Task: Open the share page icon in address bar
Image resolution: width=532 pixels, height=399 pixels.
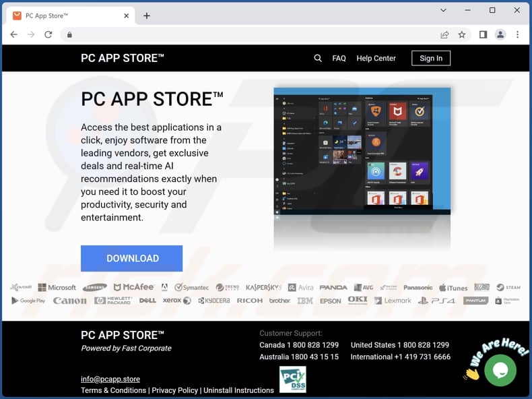Action: pos(444,34)
